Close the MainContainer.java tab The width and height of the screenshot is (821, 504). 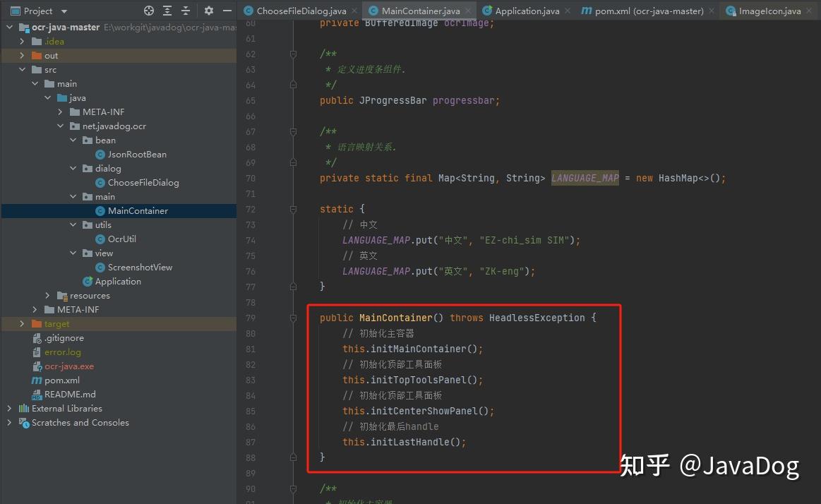coord(468,11)
